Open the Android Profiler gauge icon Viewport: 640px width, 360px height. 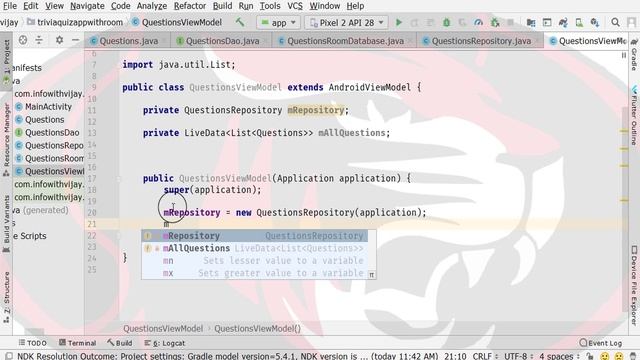(x=478, y=22)
